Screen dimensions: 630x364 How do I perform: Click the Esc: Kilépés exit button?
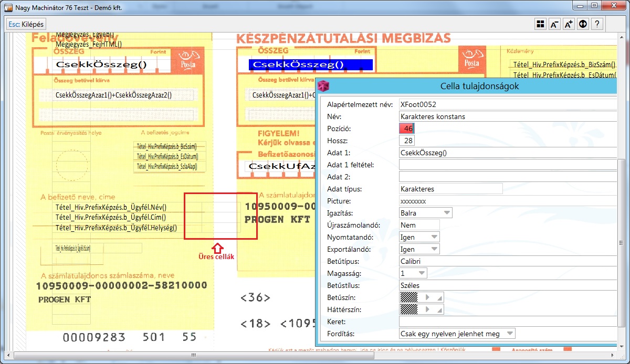click(x=26, y=24)
